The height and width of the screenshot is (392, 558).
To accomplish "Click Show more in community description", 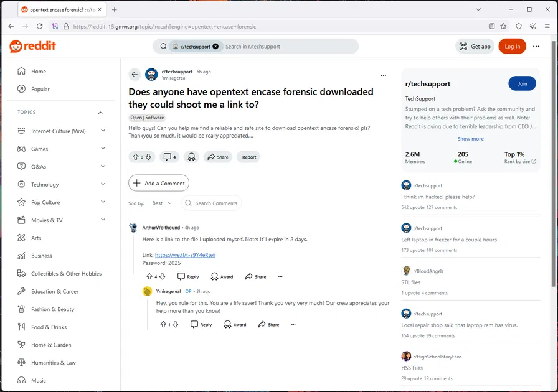I will point(470,139).
